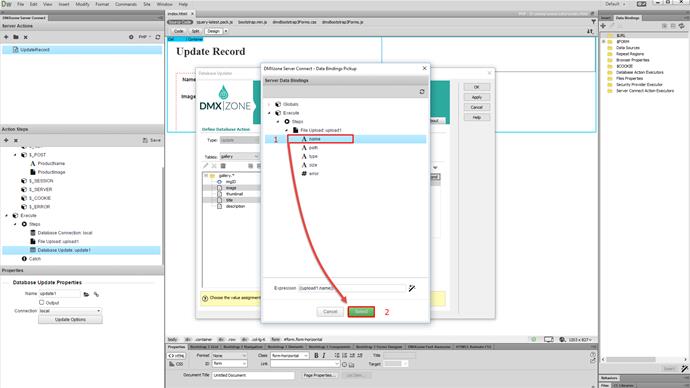
Task: Expand the Globals tree node
Action: point(269,104)
